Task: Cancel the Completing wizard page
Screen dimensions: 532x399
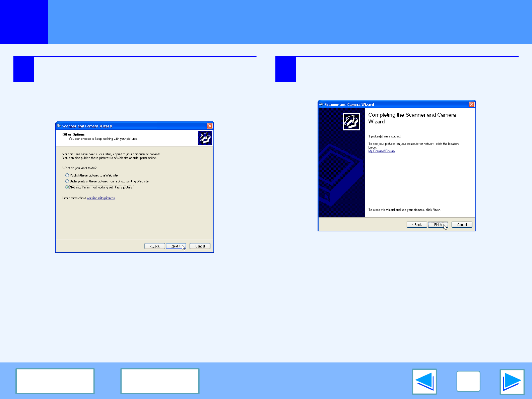Action: [x=462, y=225]
